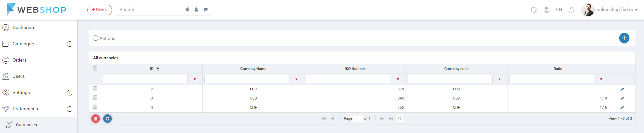Screen dimensions: 644x133
Task: Open the New dropdown button
Action: pyautogui.click(x=100, y=10)
